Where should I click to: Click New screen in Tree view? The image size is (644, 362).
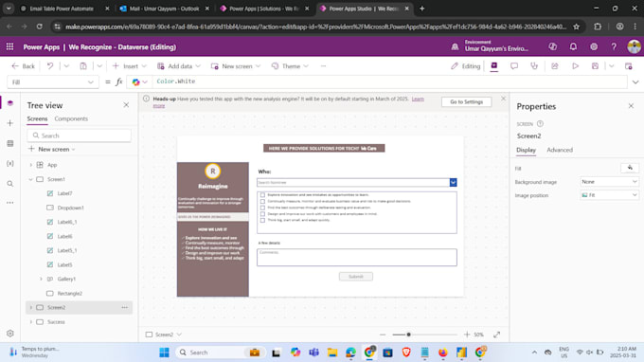point(52,149)
